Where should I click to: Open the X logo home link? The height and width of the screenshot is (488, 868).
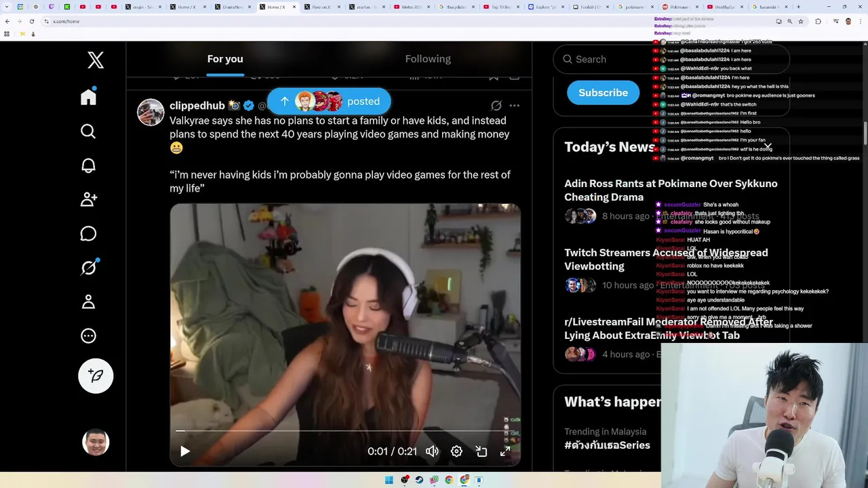96,60
